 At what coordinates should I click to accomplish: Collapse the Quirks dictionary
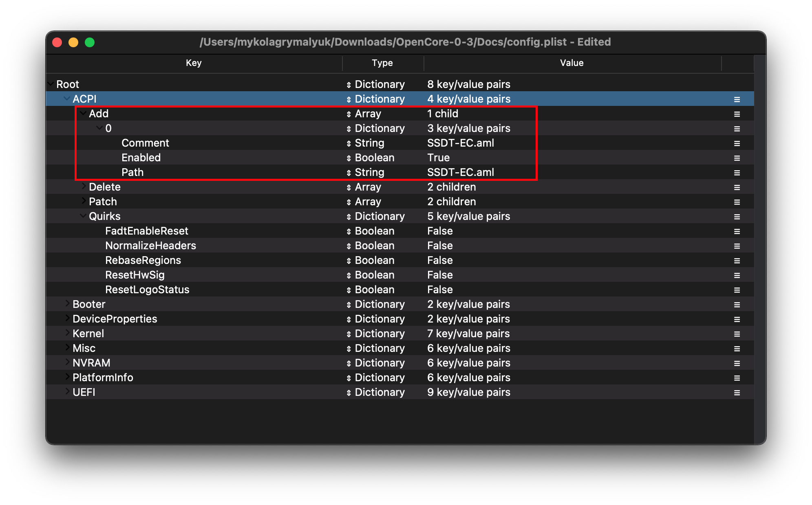coord(83,216)
